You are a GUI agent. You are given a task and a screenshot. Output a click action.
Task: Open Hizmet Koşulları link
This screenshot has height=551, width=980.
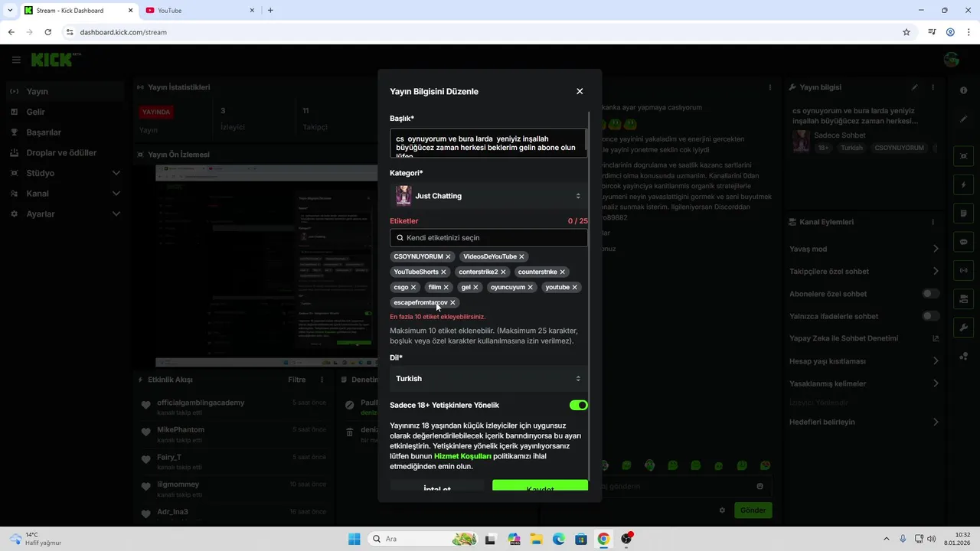click(x=462, y=456)
